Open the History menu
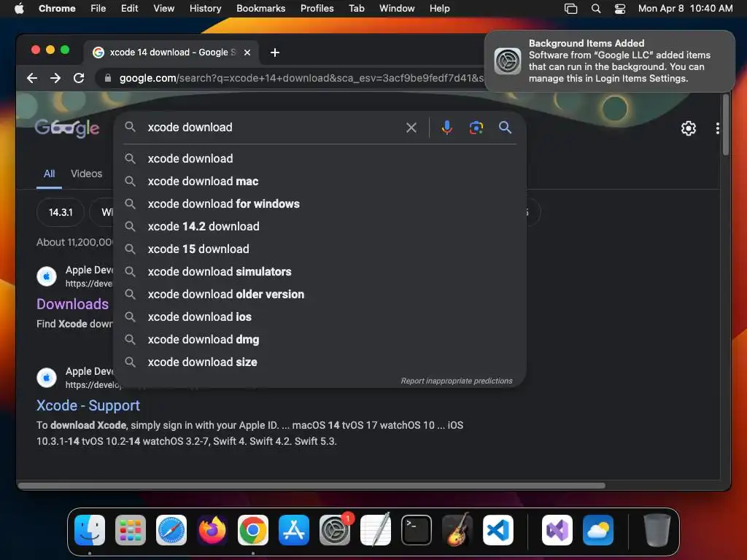The image size is (747, 560). [205, 9]
